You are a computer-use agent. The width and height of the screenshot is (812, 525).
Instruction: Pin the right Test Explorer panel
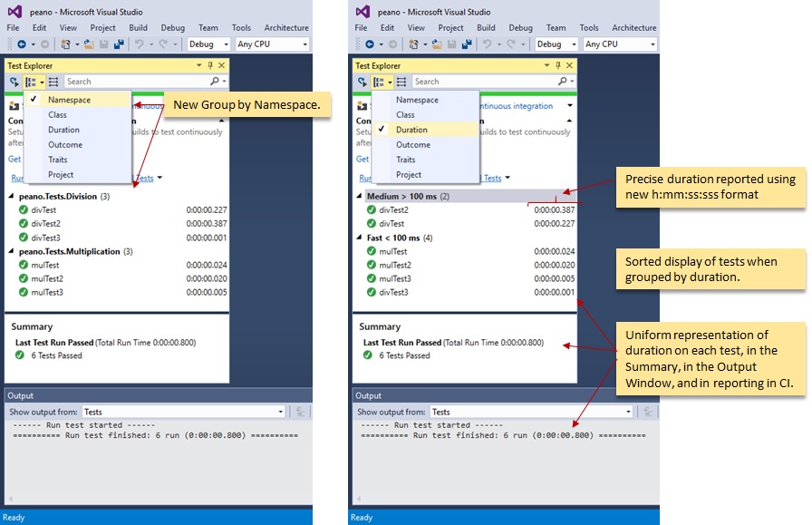(558, 65)
